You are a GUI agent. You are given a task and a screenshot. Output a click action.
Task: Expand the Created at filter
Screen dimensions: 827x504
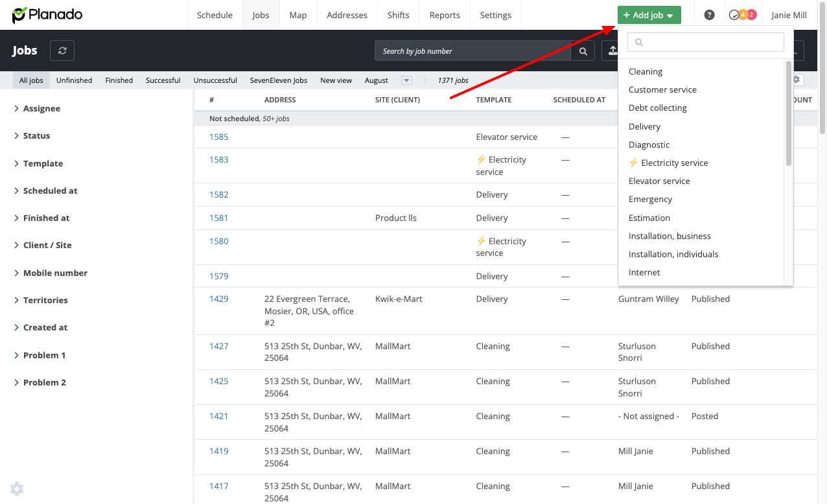click(x=40, y=327)
